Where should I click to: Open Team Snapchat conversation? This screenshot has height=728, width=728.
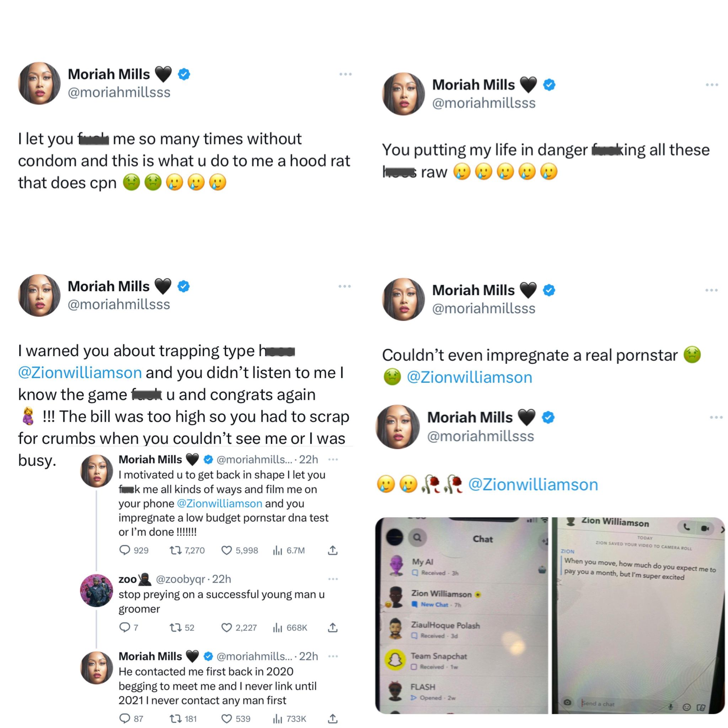pos(462,660)
